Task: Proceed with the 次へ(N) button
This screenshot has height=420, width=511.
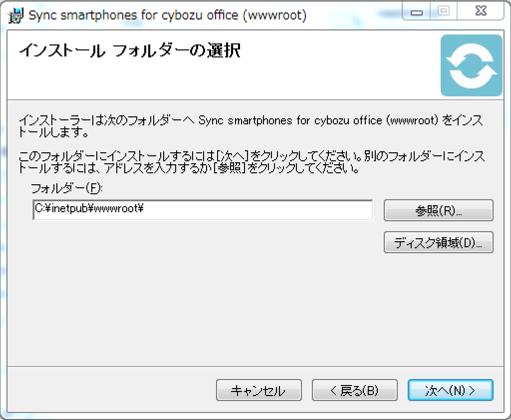Action: [450, 391]
